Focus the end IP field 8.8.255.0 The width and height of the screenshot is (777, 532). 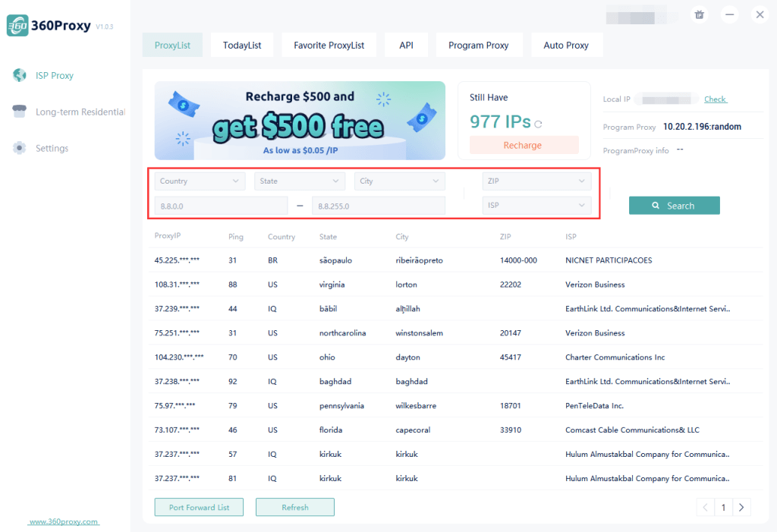(379, 206)
